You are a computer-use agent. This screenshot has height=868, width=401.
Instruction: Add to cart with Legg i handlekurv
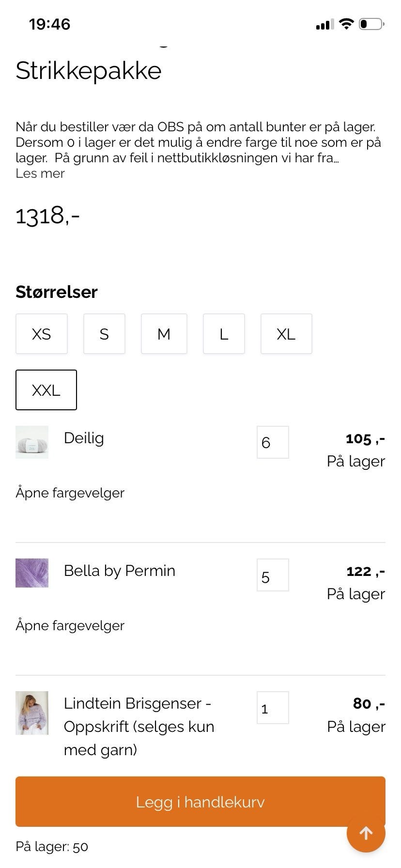pyautogui.click(x=200, y=802)
